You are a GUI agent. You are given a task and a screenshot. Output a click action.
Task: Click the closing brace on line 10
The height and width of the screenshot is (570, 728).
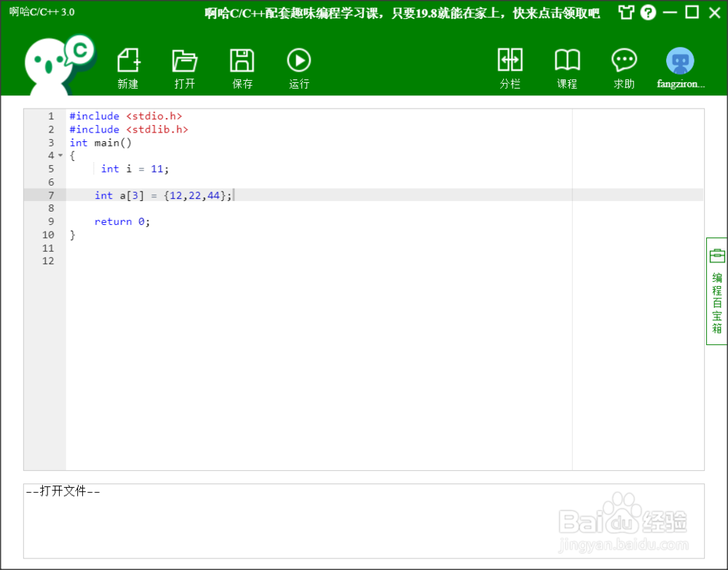pyautogui.click(x=72, y=235)
